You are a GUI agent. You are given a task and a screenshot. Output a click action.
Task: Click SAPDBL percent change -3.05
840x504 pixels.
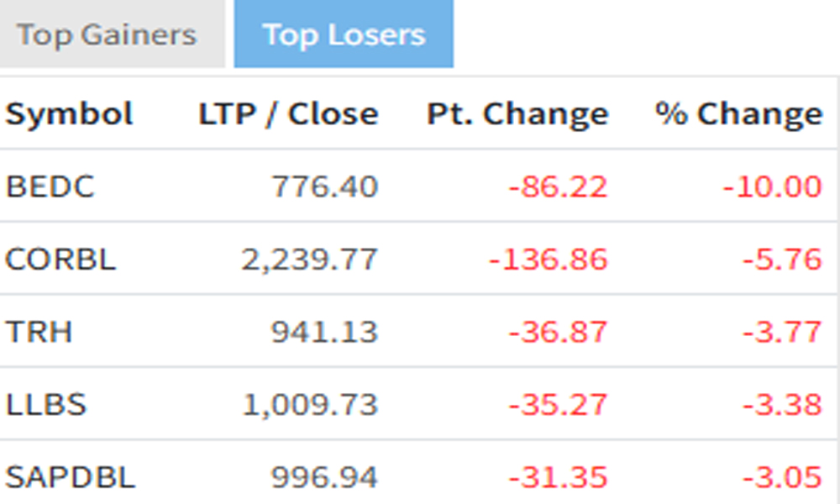[783, 477]
